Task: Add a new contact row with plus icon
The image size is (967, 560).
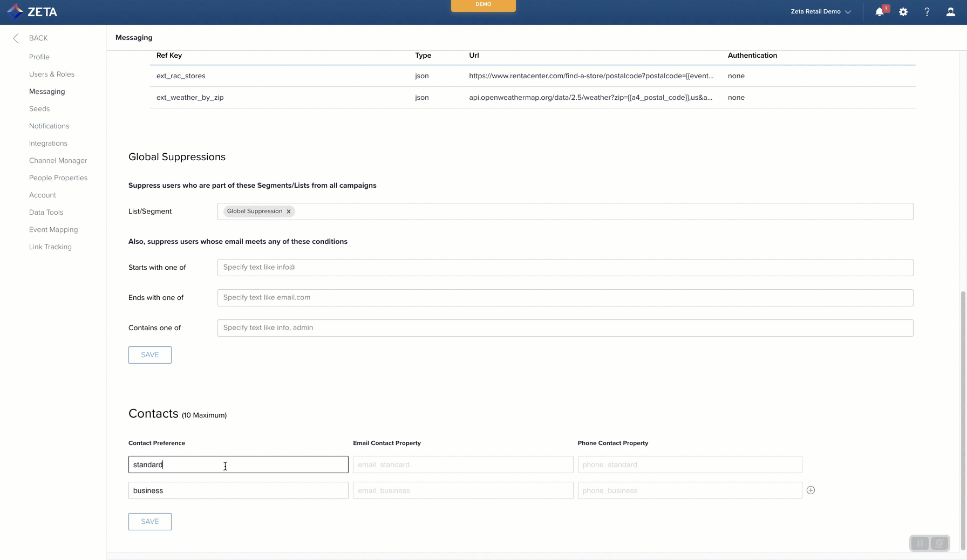Action: pyautogui.click(x=811, y=490)
